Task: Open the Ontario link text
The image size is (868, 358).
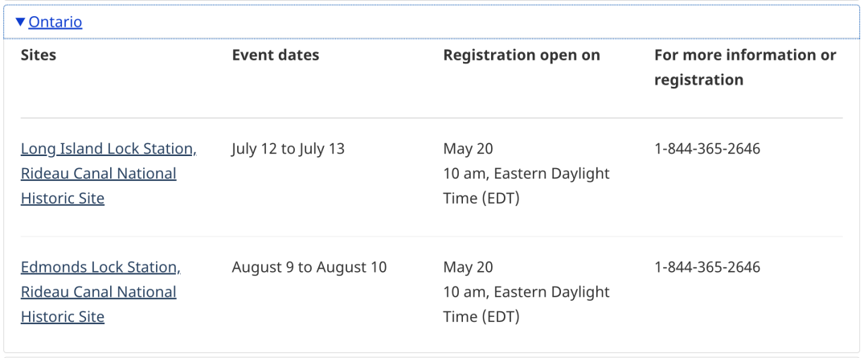Action: click(x=55, y=23)
